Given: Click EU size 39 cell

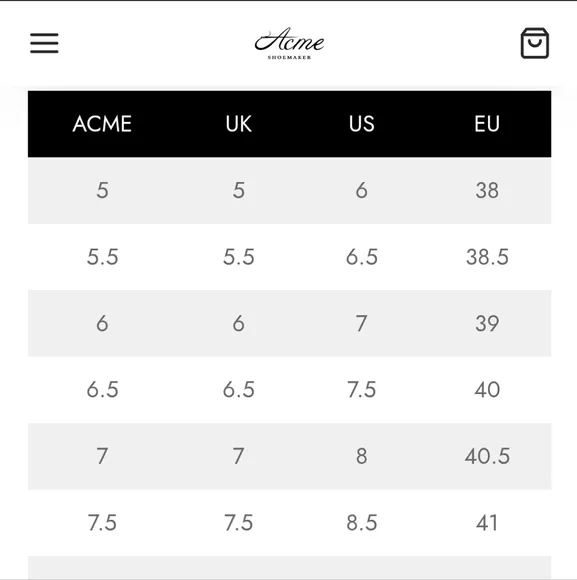Looking at the screenshot, I should (x=487, y=324).
